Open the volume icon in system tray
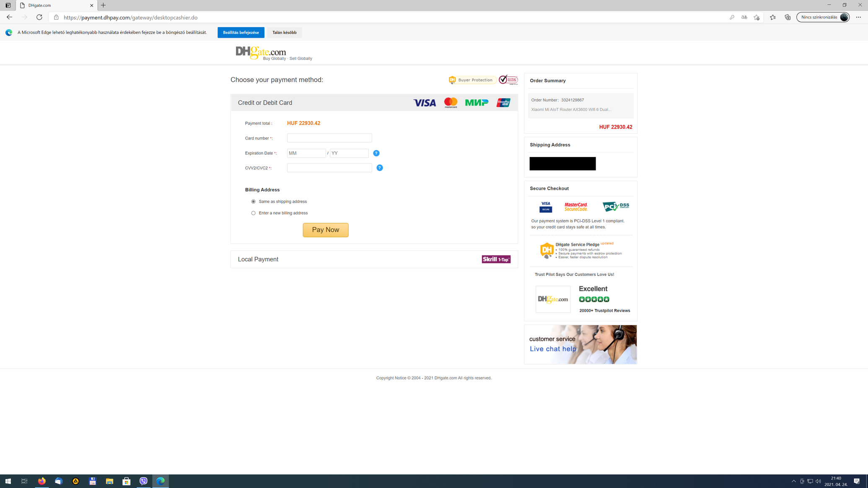868x488 pixels. (x=818, y=481)
